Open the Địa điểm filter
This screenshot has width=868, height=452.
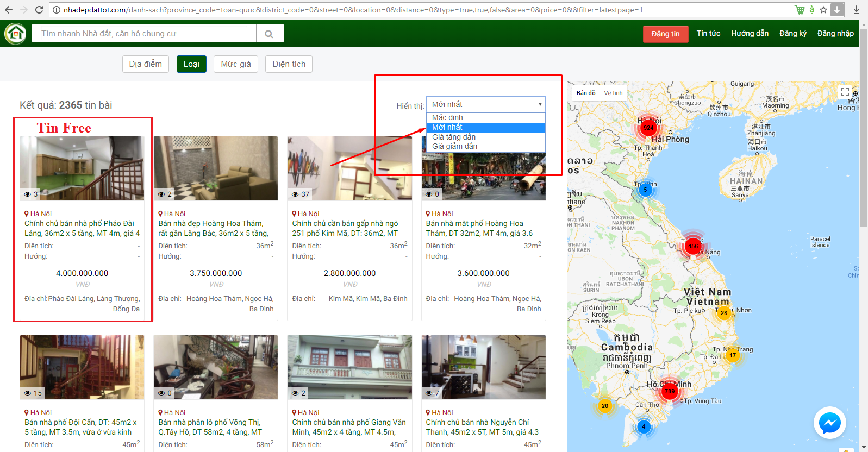146,64
